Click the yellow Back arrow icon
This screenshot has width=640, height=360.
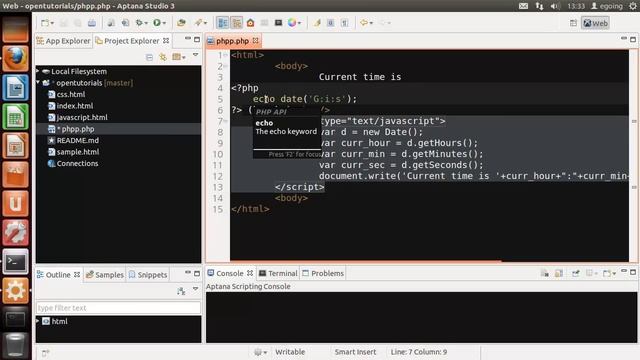click(363, 23)
